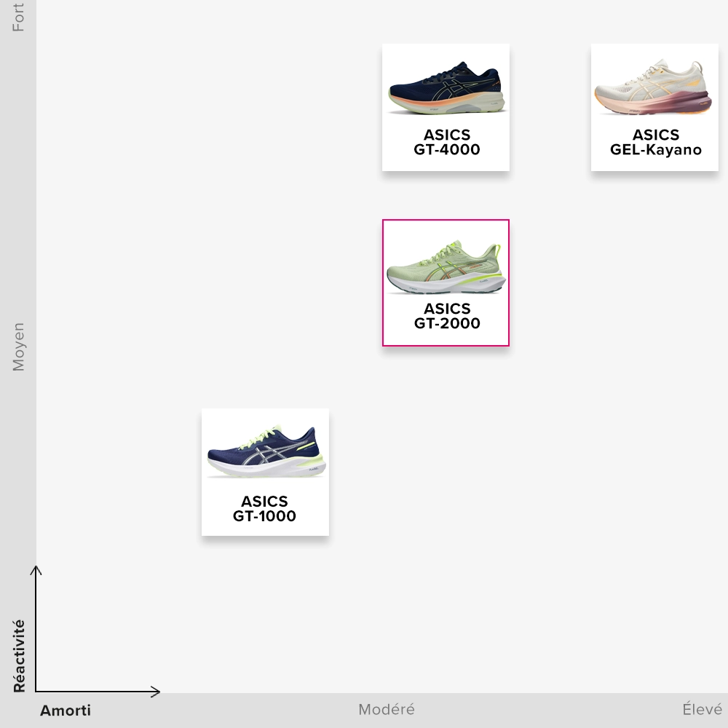Viewport: 728px width, 728px height.
Task: Click the 'Fort' label on vertical axis
Action: point(18,17)
